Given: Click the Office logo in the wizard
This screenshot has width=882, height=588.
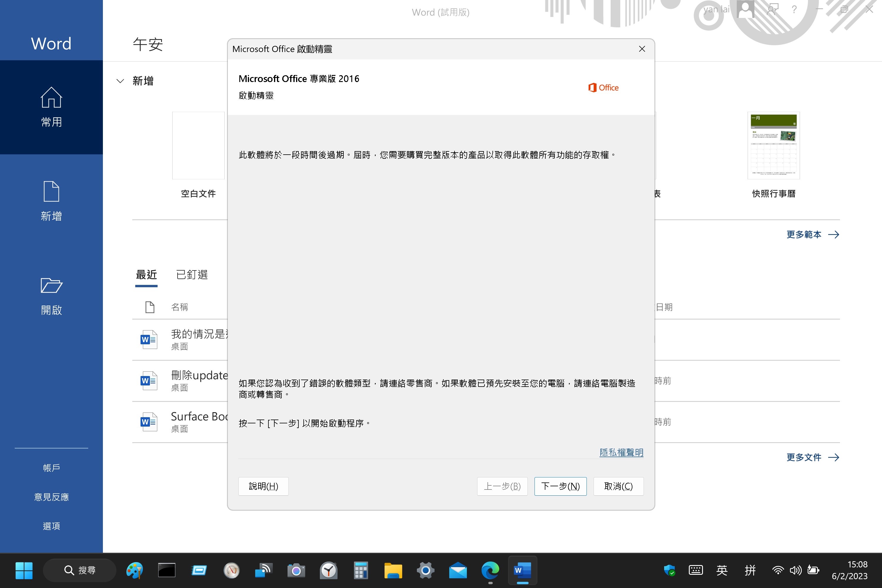Looking at the screenshot, I should tap(603, 88).
